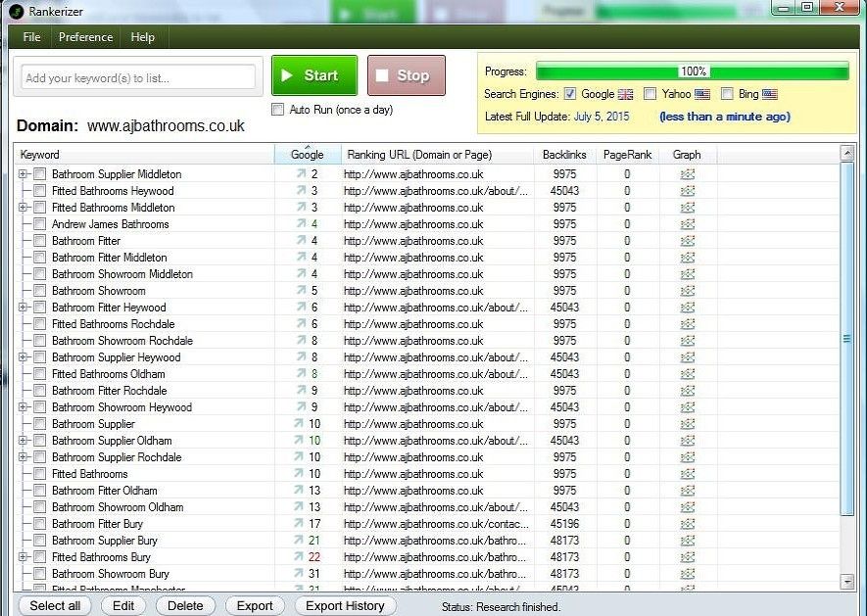Expand the Fitted Bathrooms Middleton tree node
Screen dimensions: 867x616
tap(23, 208)
